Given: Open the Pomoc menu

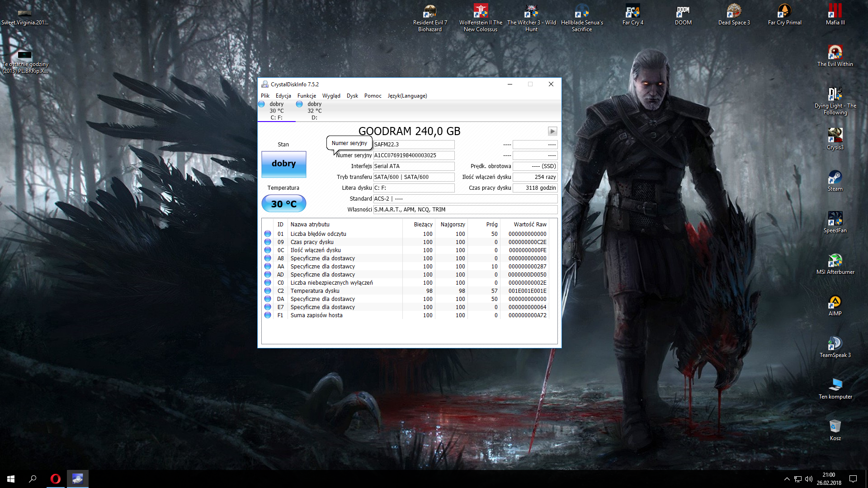Looking at the screenshot, I should coord(373,96).
